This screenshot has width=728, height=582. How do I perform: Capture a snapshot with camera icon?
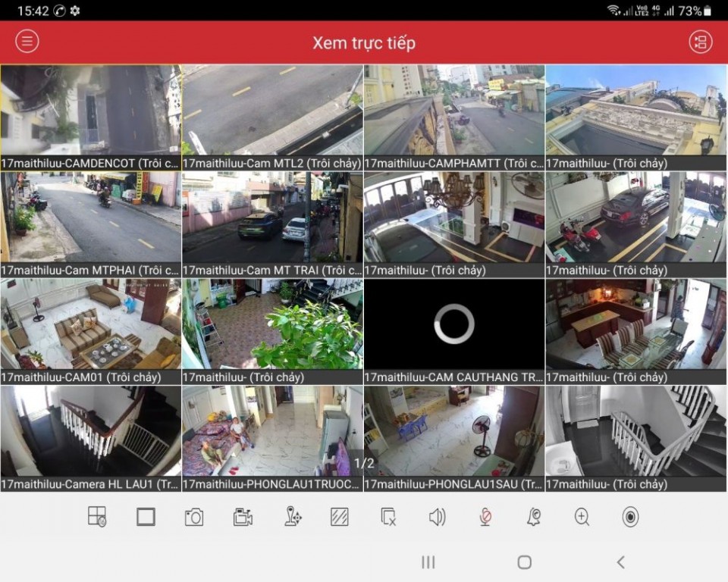[x=194, y=517]
